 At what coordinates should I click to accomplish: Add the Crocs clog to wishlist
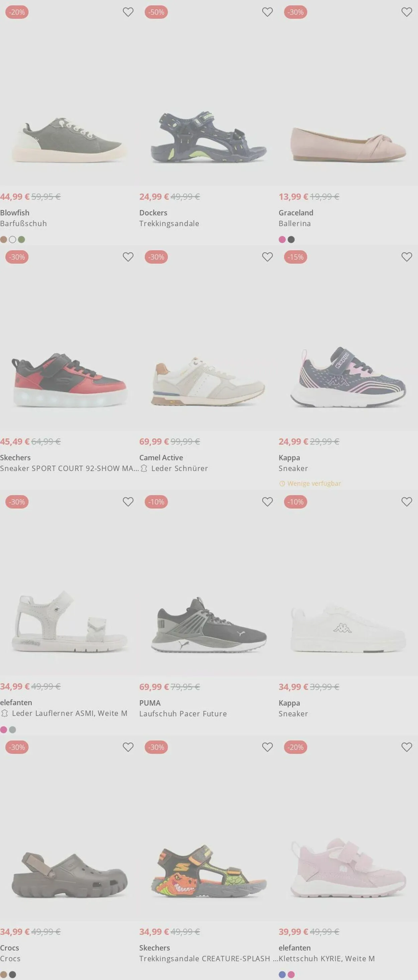tap(128, 747)
